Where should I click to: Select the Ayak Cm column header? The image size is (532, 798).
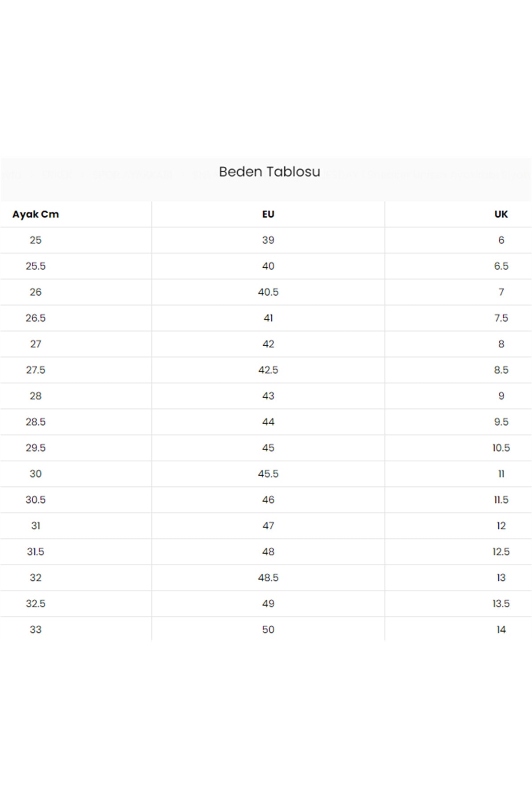35,214
